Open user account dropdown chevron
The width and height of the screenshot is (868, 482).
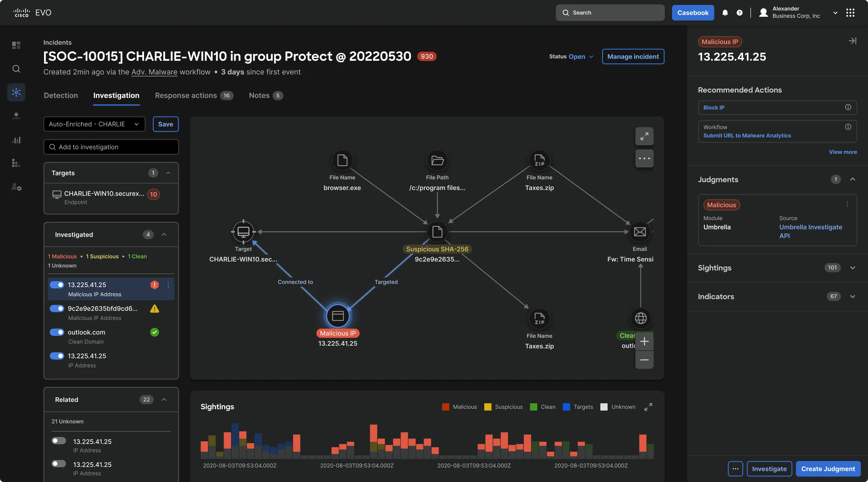[x=835, y=13]
